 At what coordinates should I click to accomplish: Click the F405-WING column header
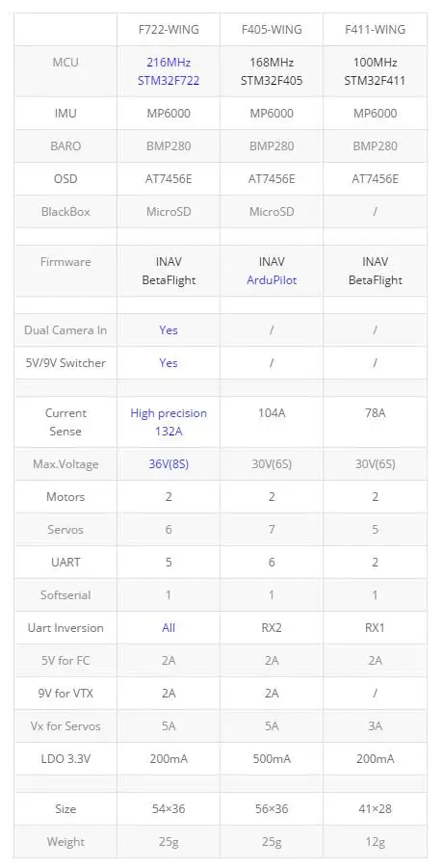[x=272, y=29]
